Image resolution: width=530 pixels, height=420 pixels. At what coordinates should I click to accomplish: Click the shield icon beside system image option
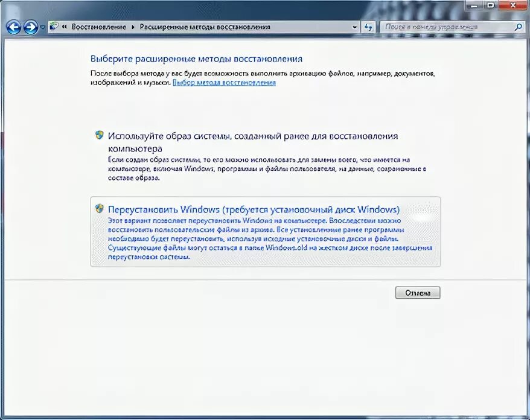click(x=99, y=136)
